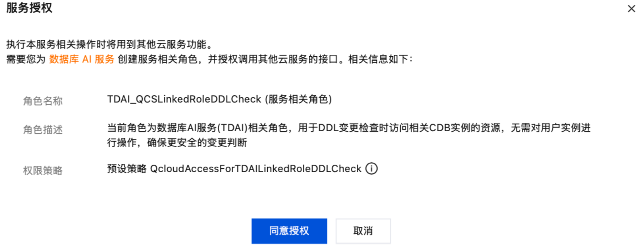The width and height of the screenshot is (644, 248).
Task: Open the 数据库 AI 服务 link
Action: tap(82, 59)
